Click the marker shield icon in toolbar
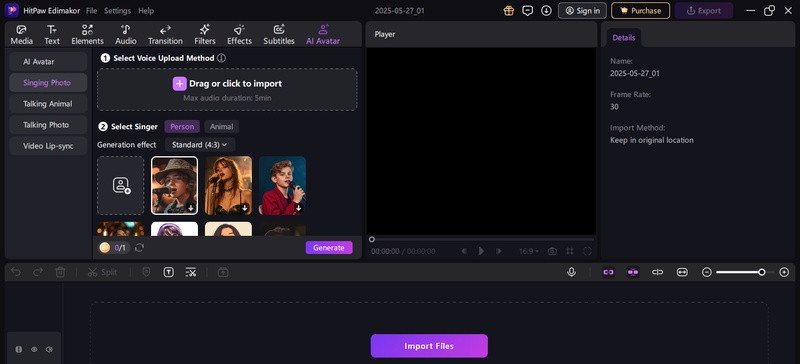The image size is (800, 364). pos(146,272)
